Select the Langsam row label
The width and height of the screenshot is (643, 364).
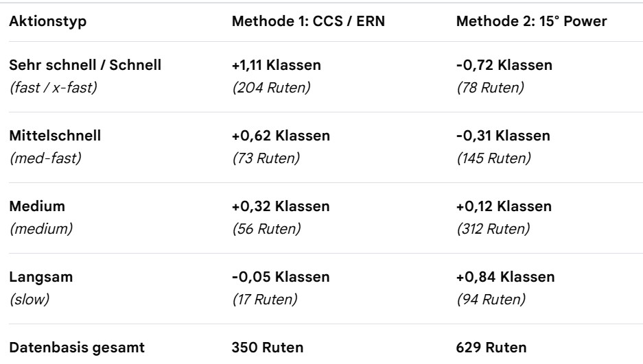point(41,277)
